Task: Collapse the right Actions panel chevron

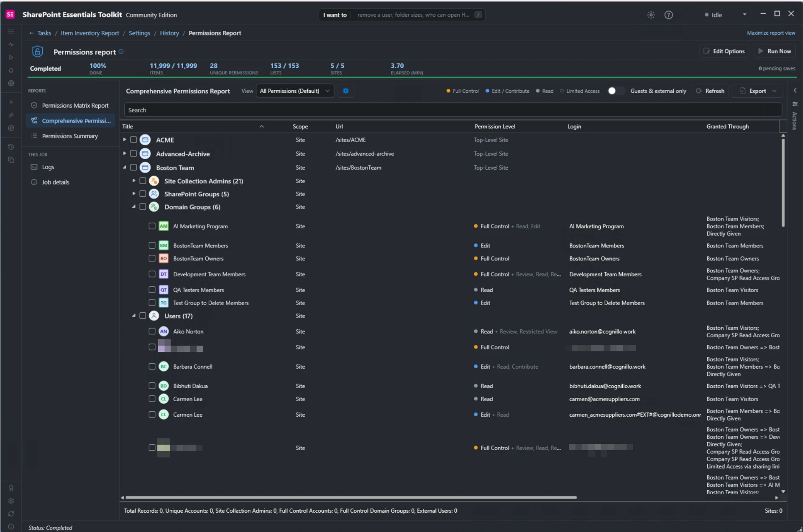Action: pos(795,90)
